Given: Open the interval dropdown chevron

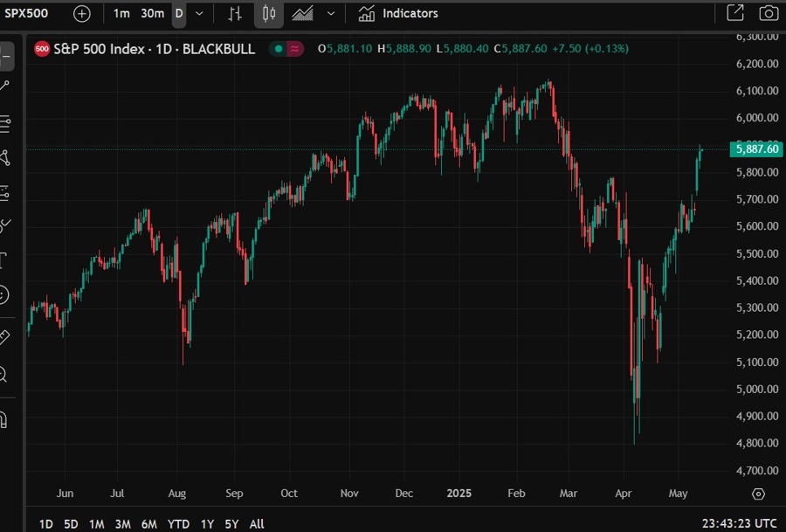Looking at the screenshot, I should [x=198, y=13].
